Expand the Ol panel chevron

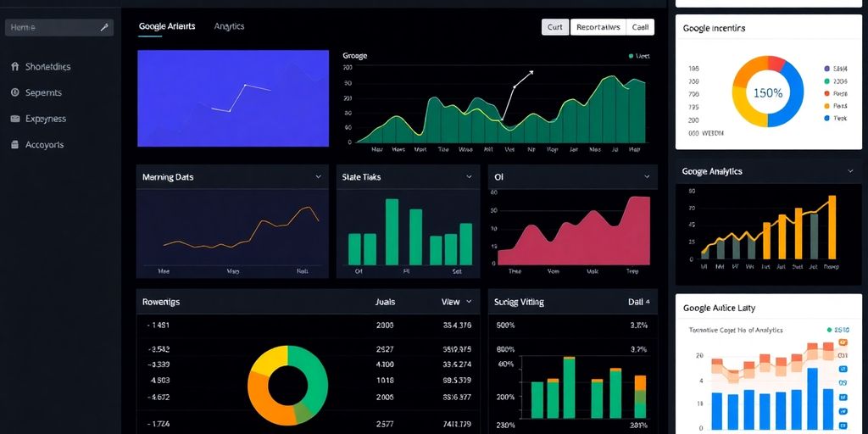(647, 176)
